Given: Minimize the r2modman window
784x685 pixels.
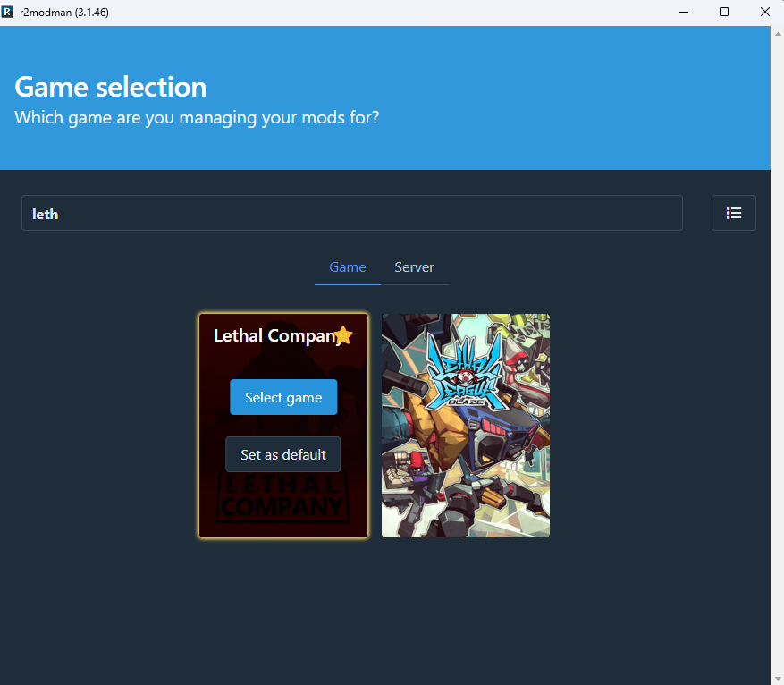Looking at the screenshot, I should point(684,12).
